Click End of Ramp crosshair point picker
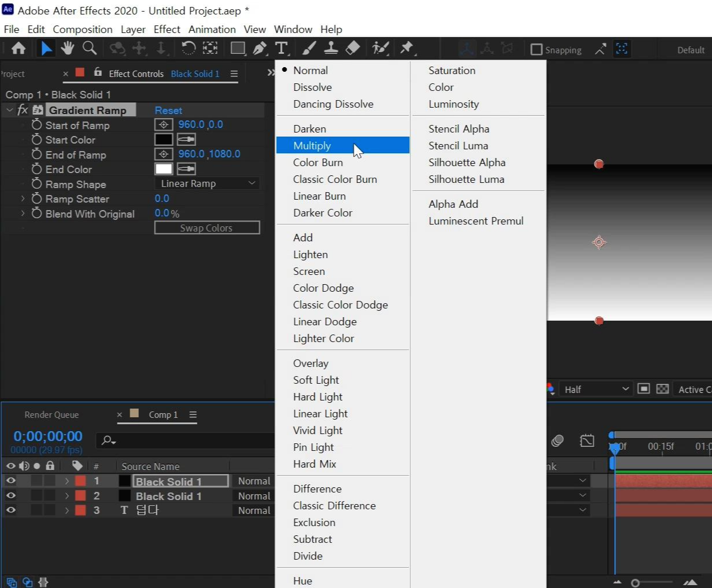The width and height of the screenshot is (712, 588). 164,154
